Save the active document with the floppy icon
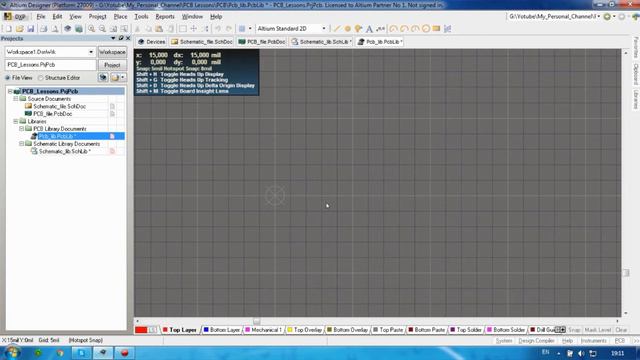 (31, 29)
